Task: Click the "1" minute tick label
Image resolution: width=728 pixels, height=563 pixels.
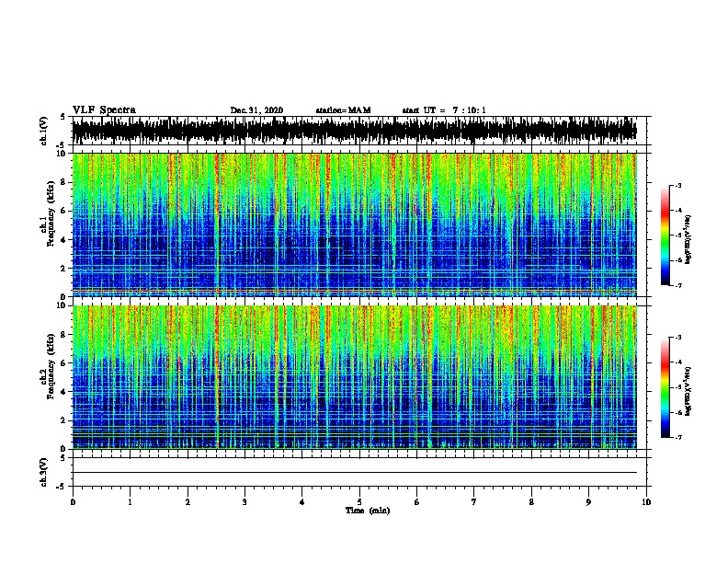Action: coord(130,502)
